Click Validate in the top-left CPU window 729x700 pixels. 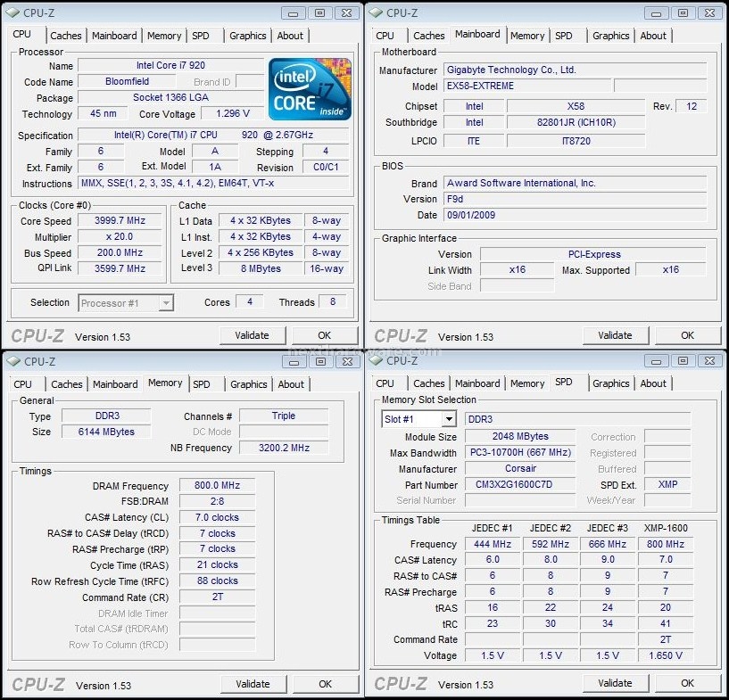click(x=252, y=335)
